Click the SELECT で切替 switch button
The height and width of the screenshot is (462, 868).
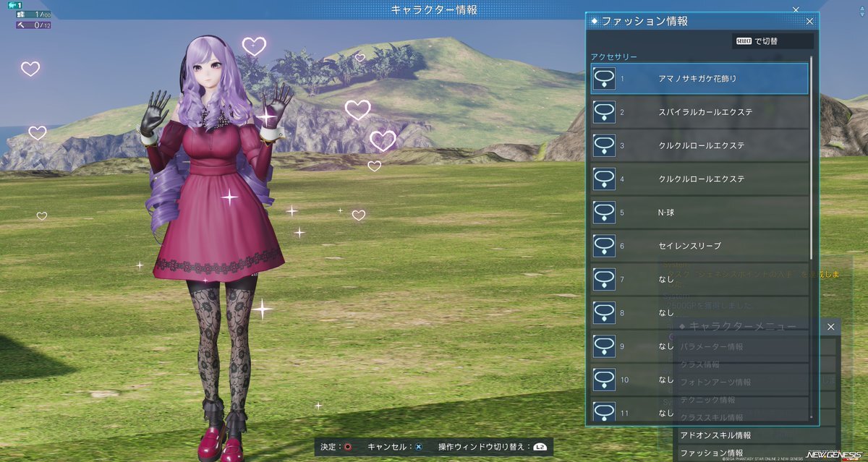(773, 41)
